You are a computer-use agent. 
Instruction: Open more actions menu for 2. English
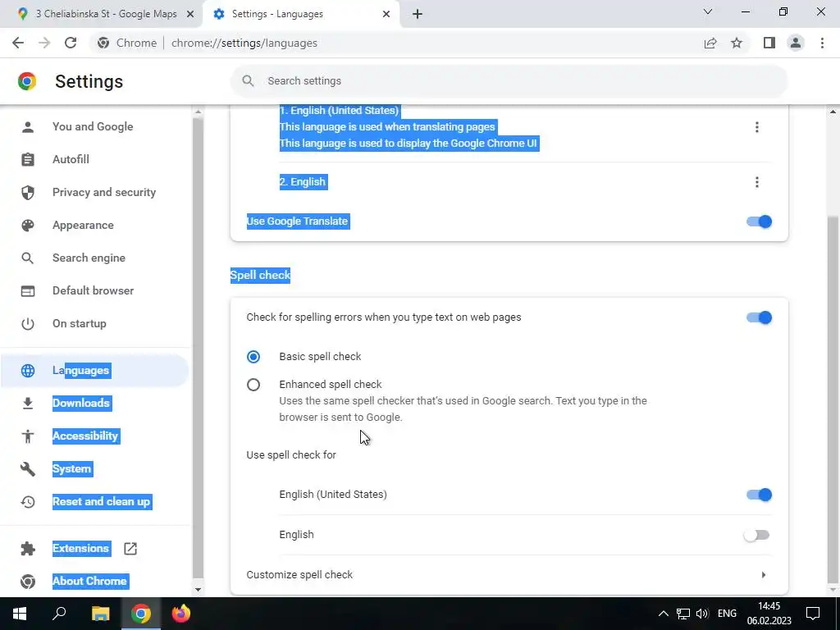point(756,182)
